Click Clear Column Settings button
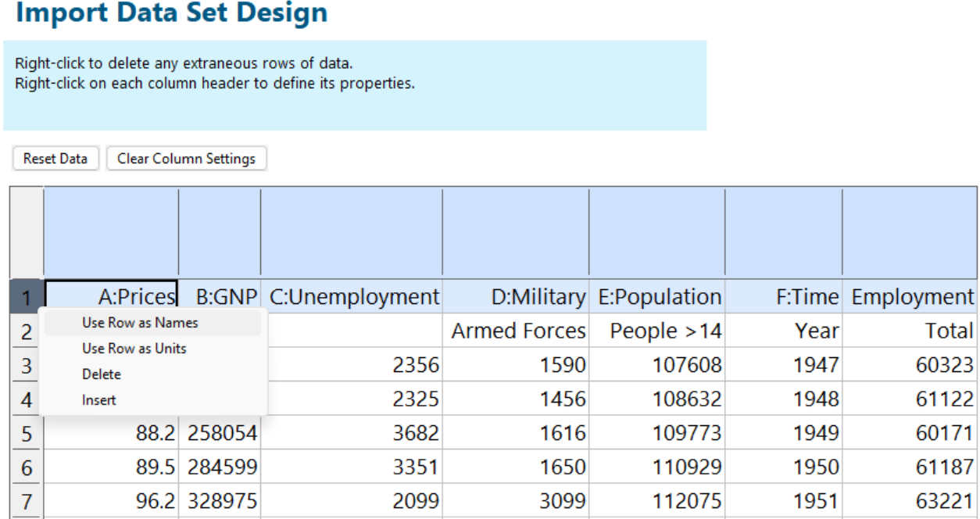The width and height of the screenshot is (980, 519). click(186, 159)
